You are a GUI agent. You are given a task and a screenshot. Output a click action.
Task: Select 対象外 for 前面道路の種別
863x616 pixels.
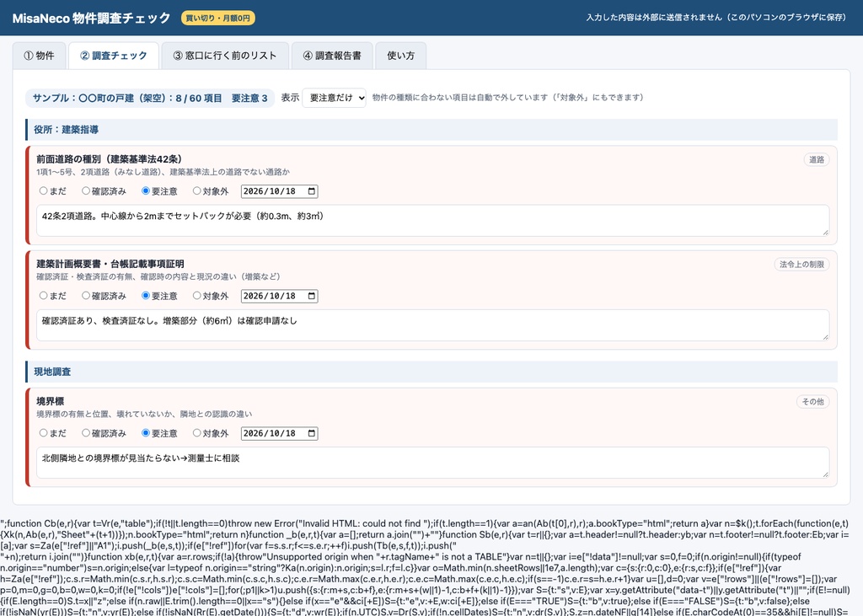196,191
